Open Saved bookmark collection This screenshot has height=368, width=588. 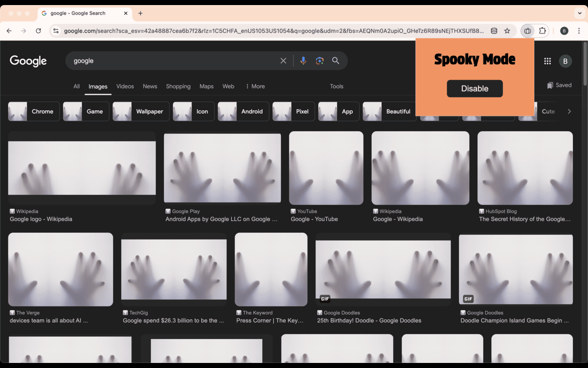560,85
